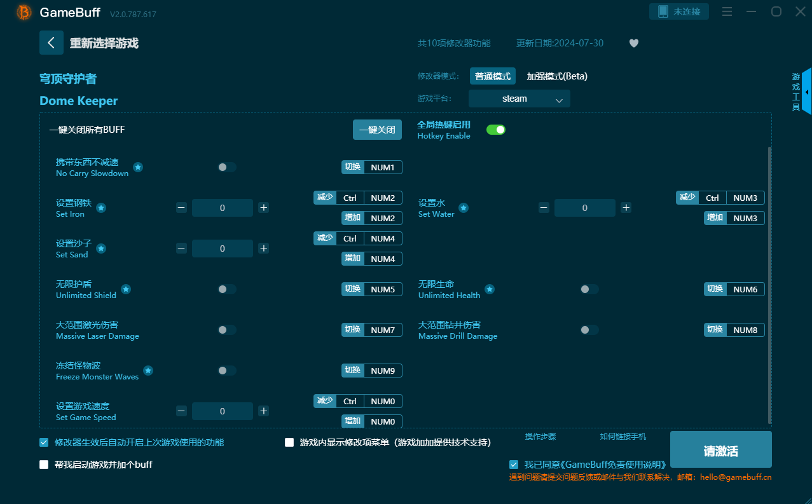Increase Set Water value with plus
812x504 pixels.
[626, 208]
